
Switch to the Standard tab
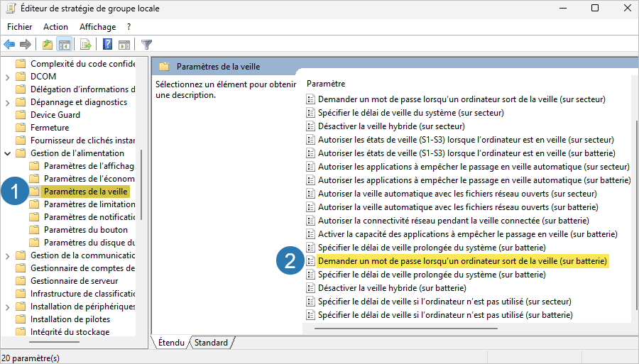(212, 343)
